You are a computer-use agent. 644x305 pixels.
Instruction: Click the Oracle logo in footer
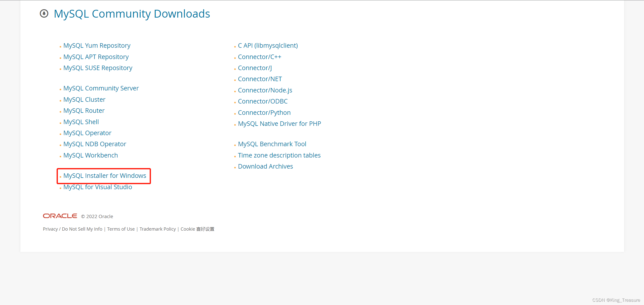click(x=60, y=216)
